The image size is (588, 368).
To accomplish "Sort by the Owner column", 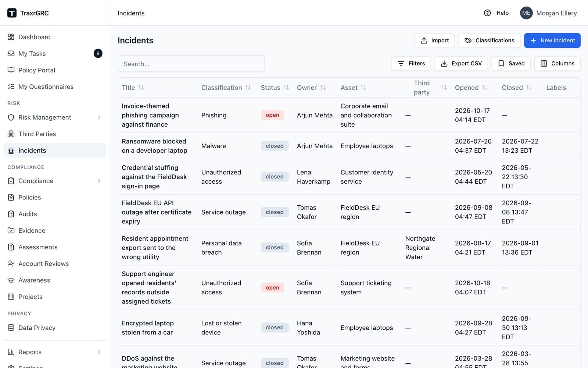I will pyautogui.click(x=323, y=88).
